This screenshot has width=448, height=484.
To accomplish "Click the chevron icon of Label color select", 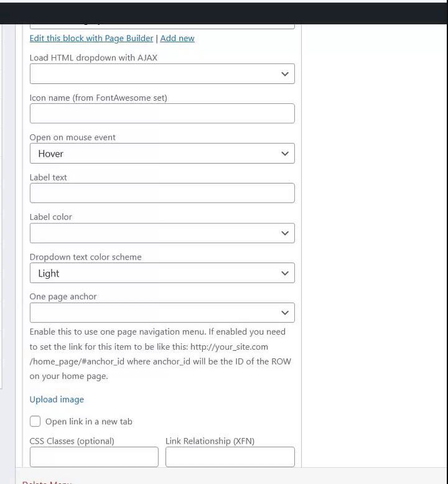I will 284,233.
